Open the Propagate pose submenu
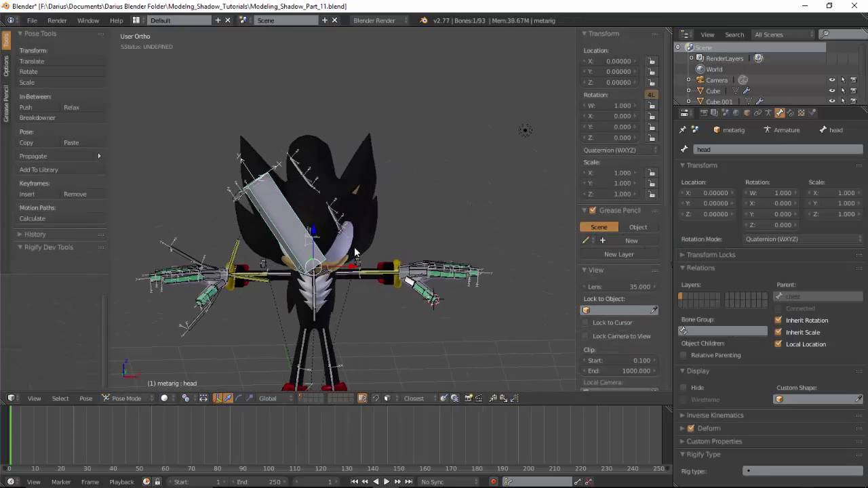The height and width of the screenshot is (488, 868). coord(60,156)
